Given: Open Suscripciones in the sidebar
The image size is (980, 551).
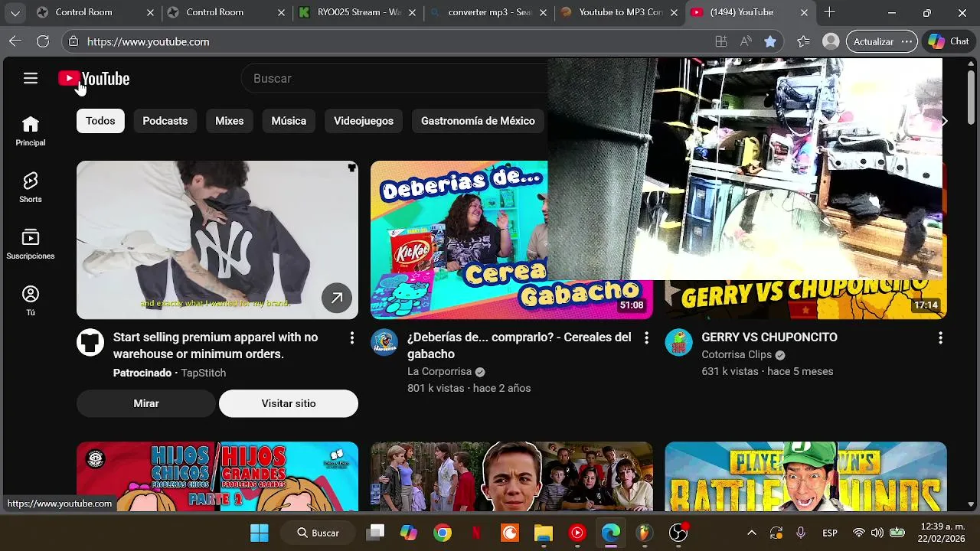Looking at the screenshot, I should click(31, 245).
